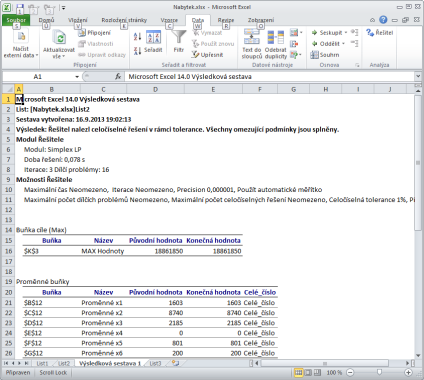Select column D header

coord(155,89)
